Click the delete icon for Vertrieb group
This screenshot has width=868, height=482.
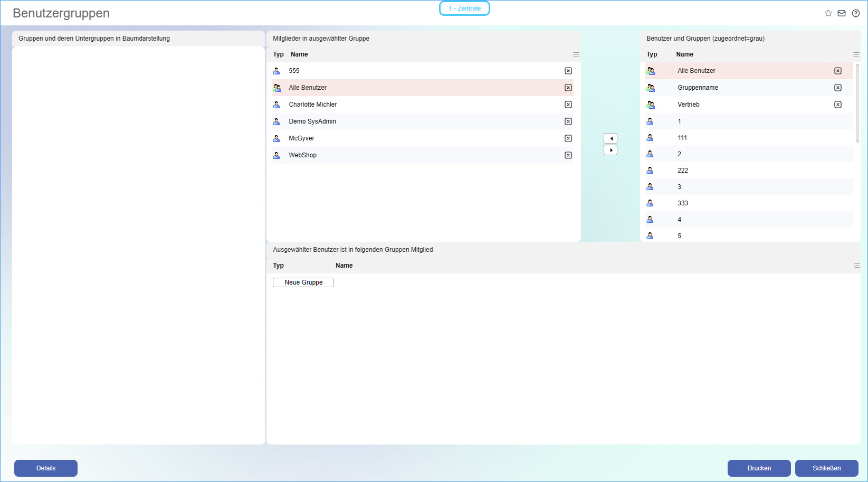pyautogui.click(x=838, y=105)
